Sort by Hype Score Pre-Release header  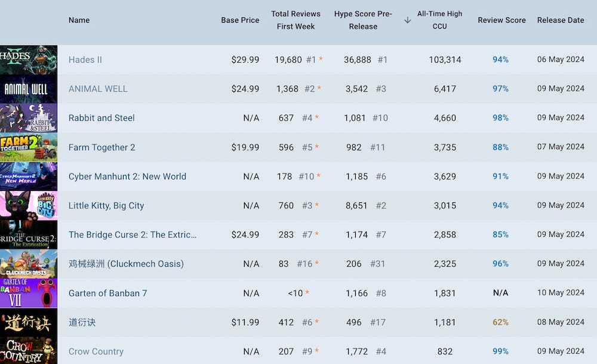363,20
